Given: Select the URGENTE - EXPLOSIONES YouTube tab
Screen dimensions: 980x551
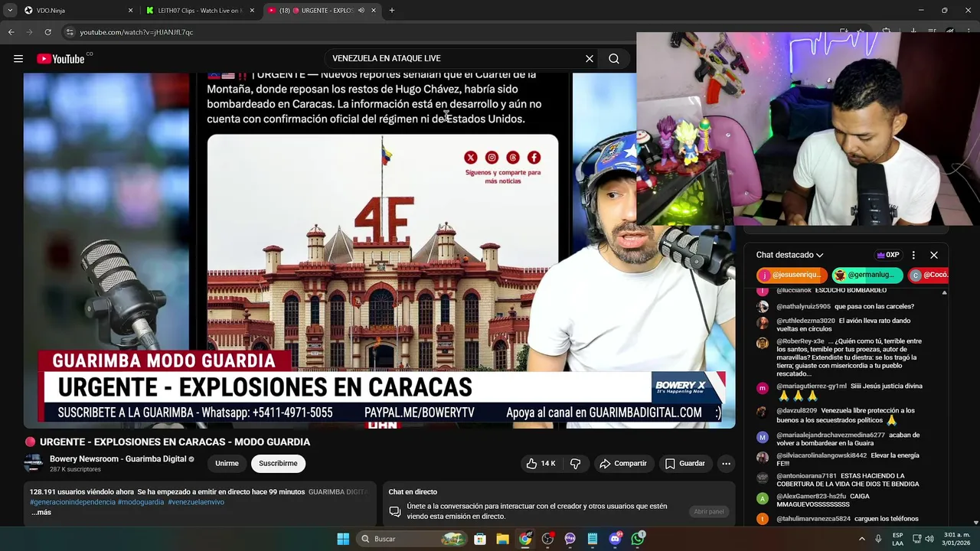Looking at the screenshot, I should (x=322, y=11).
